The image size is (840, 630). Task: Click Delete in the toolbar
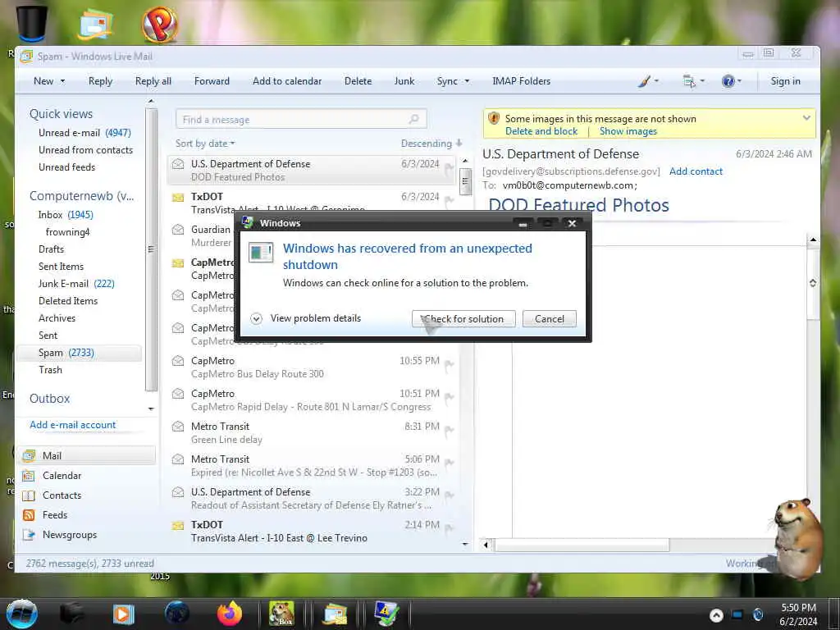[358, 81]
